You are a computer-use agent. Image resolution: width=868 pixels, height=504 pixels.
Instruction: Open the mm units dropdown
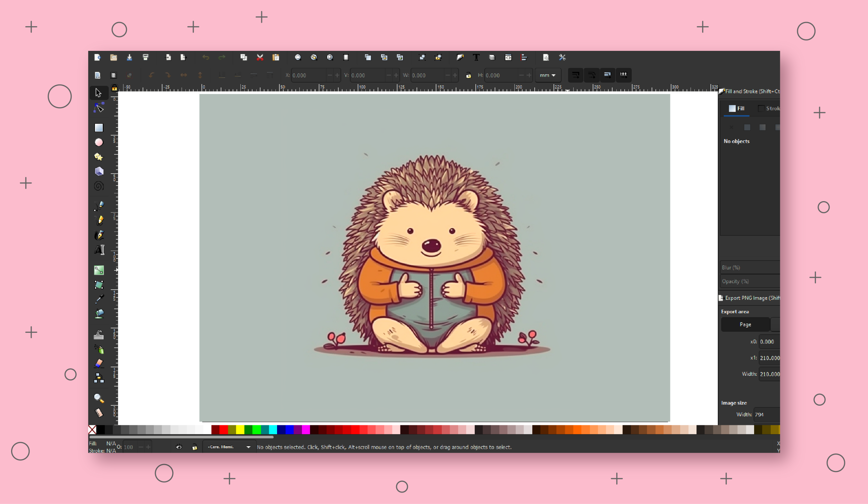(x=547, y=75)
